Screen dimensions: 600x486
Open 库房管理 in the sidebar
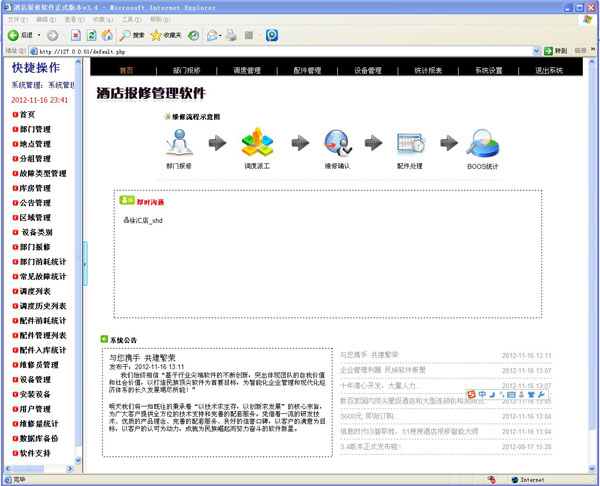tap(35, 188)
